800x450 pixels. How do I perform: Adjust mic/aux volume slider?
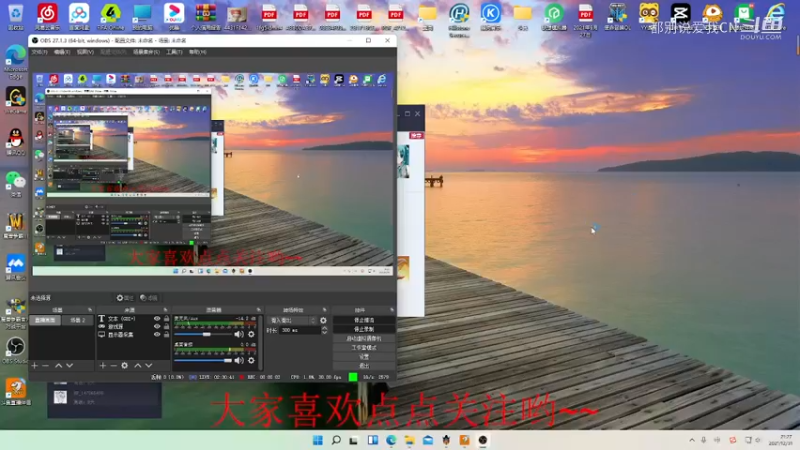[203, 334]
